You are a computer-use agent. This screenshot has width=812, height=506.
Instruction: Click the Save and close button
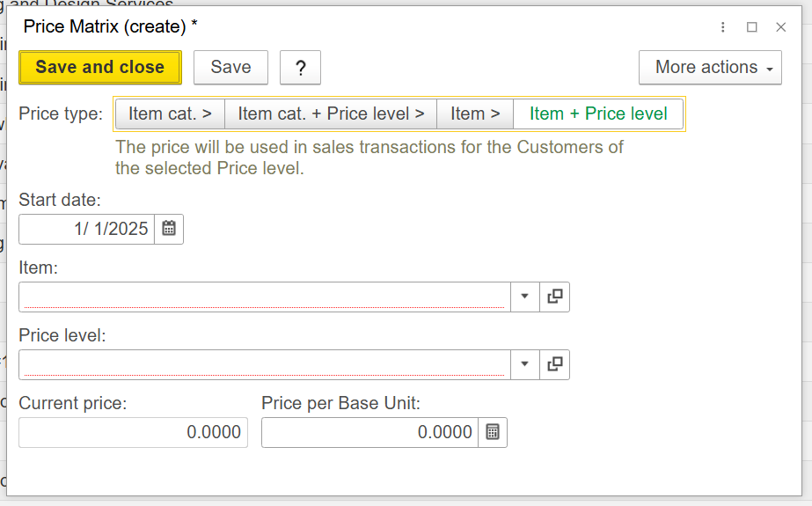pos(100,68)
